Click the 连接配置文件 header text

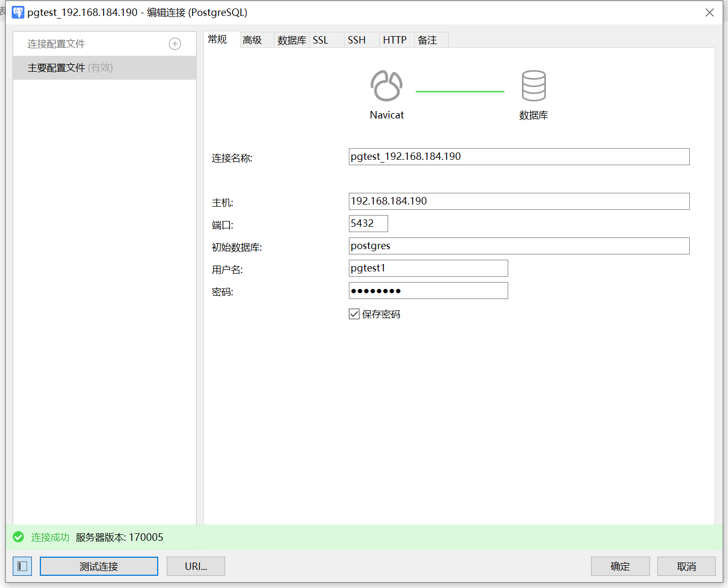[56, 44]
